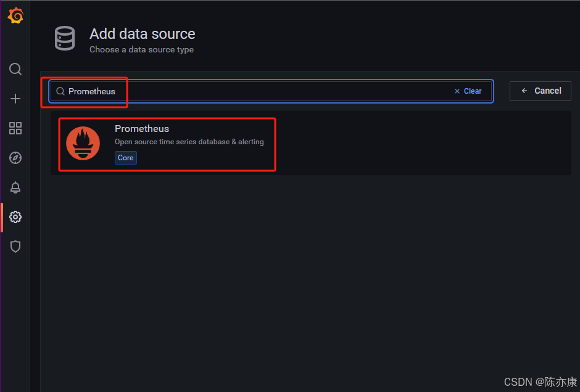The width and height of the screenshot is (580, 392).
Task: Click the database icon beside Add data source
Action: (65, 38)
